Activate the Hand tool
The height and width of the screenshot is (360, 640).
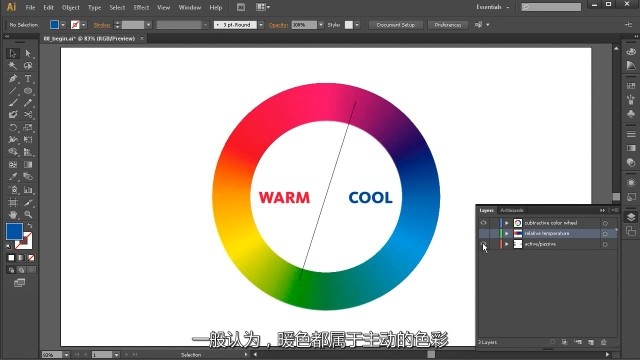click(13, 214)
